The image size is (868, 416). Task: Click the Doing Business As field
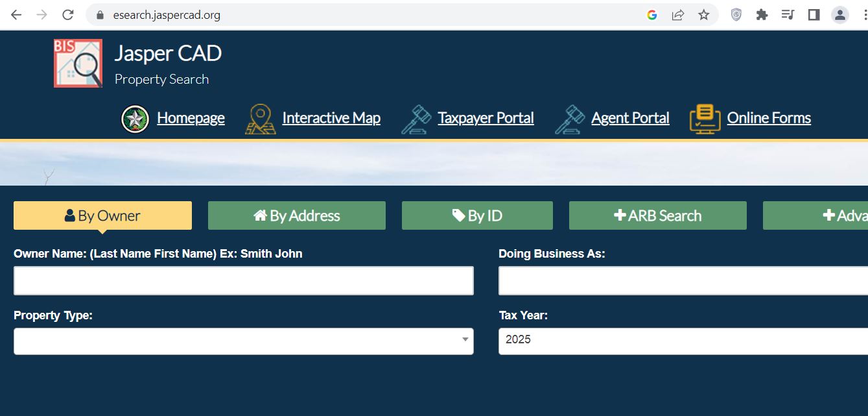(x=683, y=280)
